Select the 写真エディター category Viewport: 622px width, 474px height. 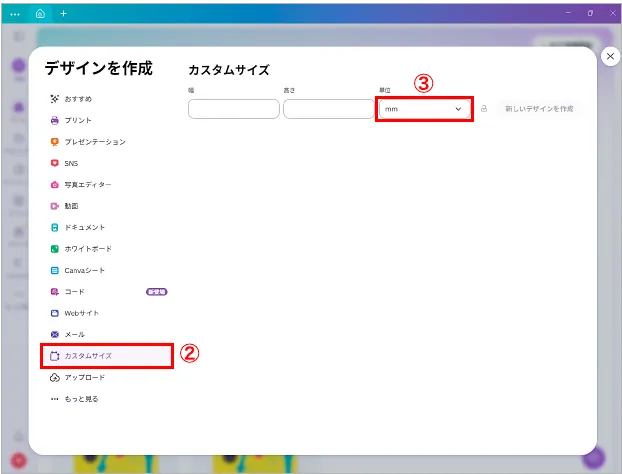(107, 184)
